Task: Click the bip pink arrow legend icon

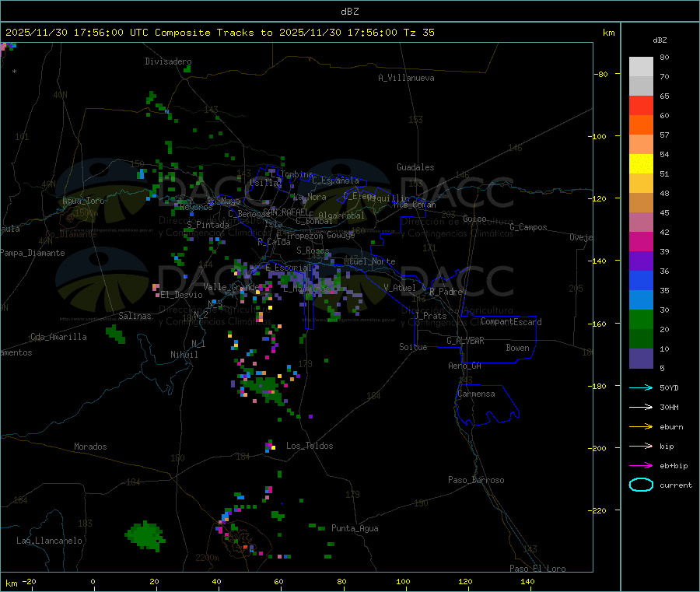Action: click(x=641, y=446)
